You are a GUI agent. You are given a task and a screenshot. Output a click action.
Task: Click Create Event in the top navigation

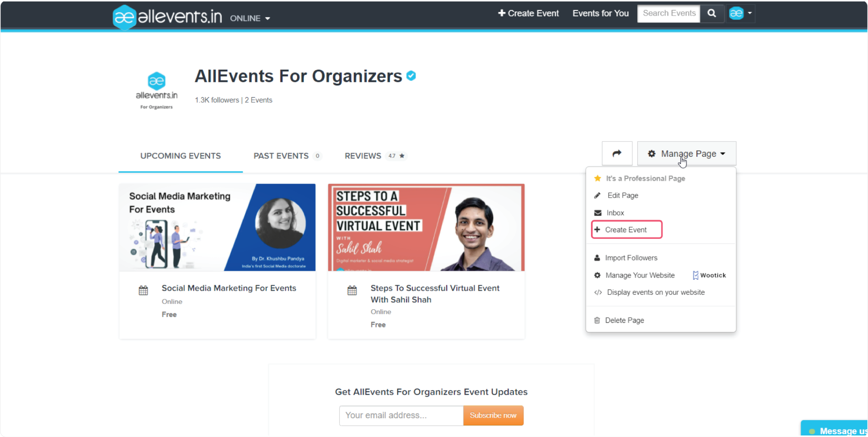(528, 13)
